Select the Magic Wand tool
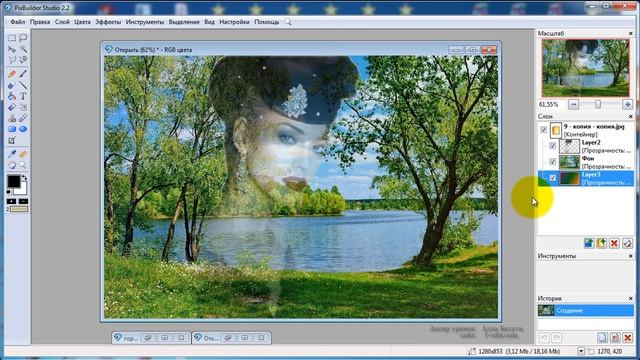 click(23, 49)
